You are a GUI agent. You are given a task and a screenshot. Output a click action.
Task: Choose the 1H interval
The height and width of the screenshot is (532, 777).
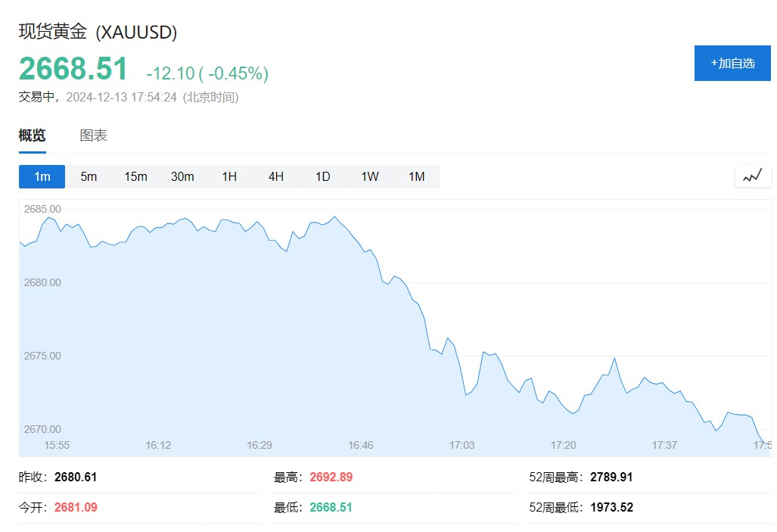coord(229,176)
